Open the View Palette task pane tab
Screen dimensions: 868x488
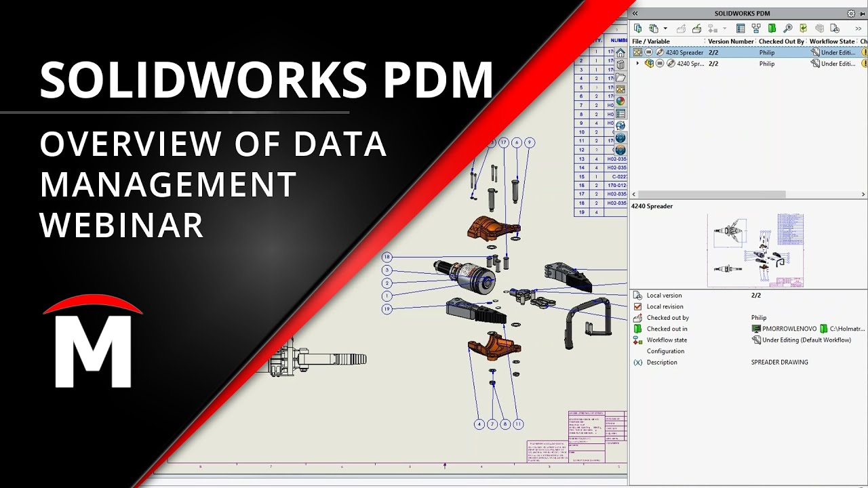click(620, 89)
